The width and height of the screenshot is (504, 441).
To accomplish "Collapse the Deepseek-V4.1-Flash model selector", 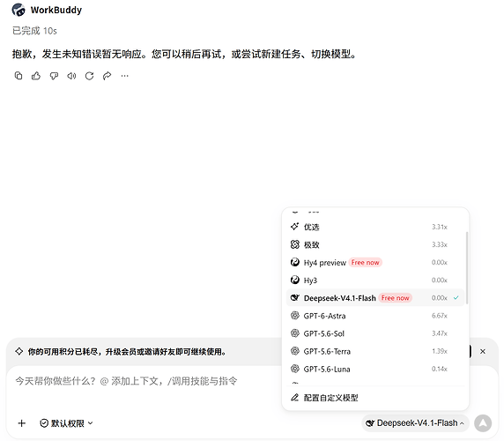I will tap(416, 423).
